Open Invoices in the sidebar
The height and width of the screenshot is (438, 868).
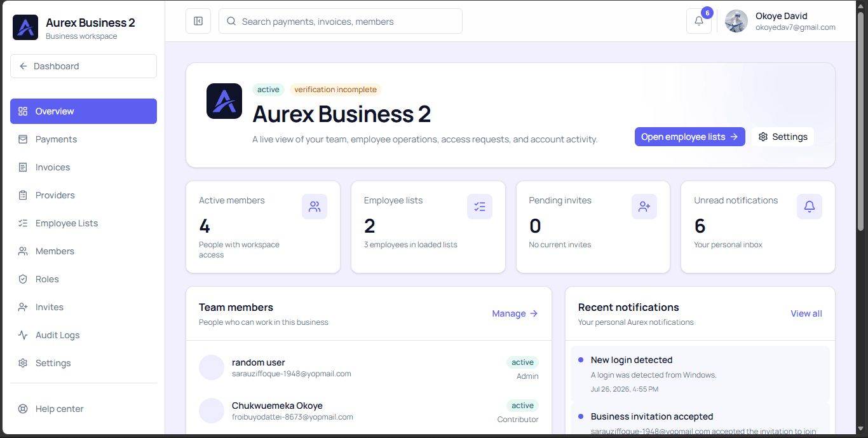pos(83,167)
